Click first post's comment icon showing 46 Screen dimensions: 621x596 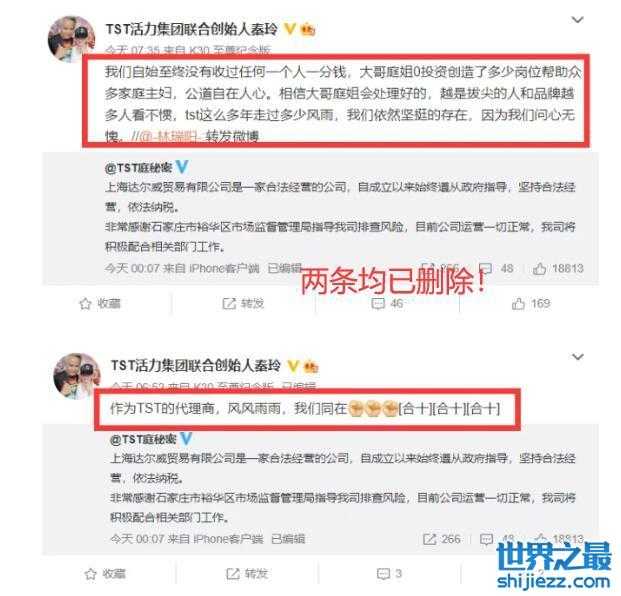pyautogui.click(x=378, y=304)
